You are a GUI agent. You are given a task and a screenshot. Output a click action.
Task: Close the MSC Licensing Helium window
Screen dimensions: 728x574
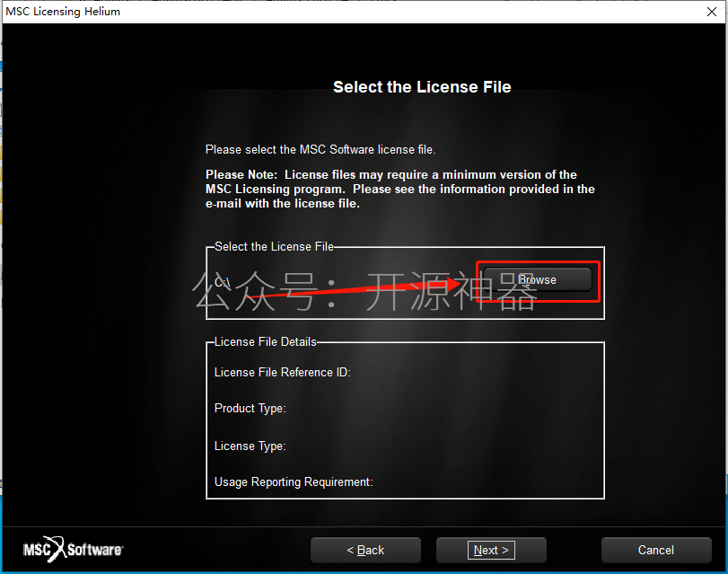coord(712,12)
